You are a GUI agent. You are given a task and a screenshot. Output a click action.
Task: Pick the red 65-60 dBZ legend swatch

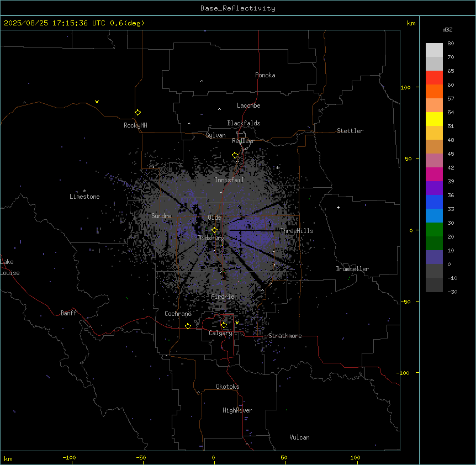click(x=434, y=77)
